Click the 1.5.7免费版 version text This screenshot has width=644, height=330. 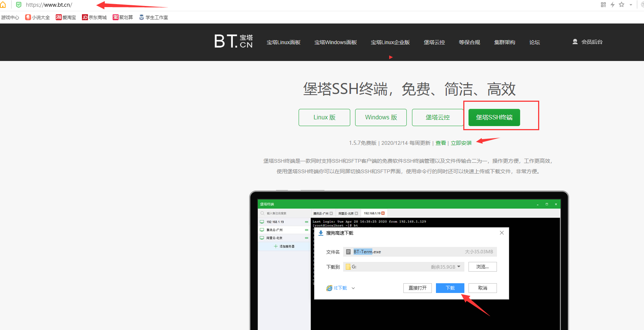[x=363, y=143]
